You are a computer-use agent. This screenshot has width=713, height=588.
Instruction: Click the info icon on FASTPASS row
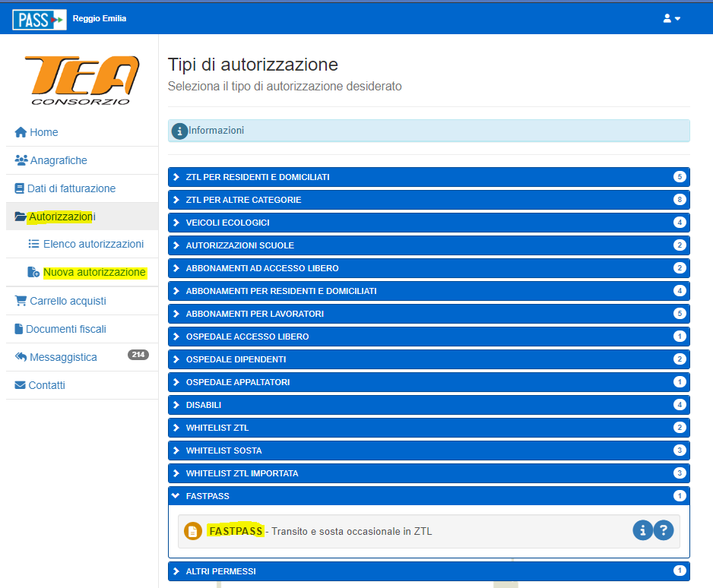pos(642,531)
